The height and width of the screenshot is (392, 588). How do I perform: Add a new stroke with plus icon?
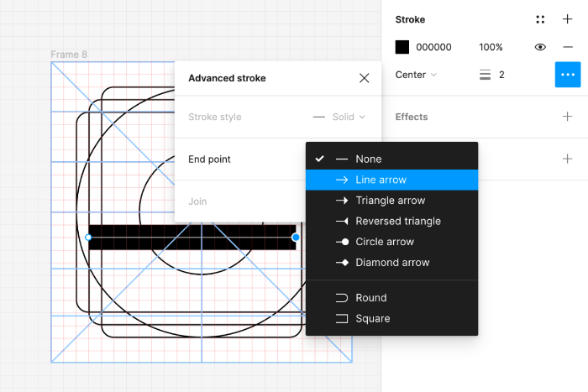[567, 19]
